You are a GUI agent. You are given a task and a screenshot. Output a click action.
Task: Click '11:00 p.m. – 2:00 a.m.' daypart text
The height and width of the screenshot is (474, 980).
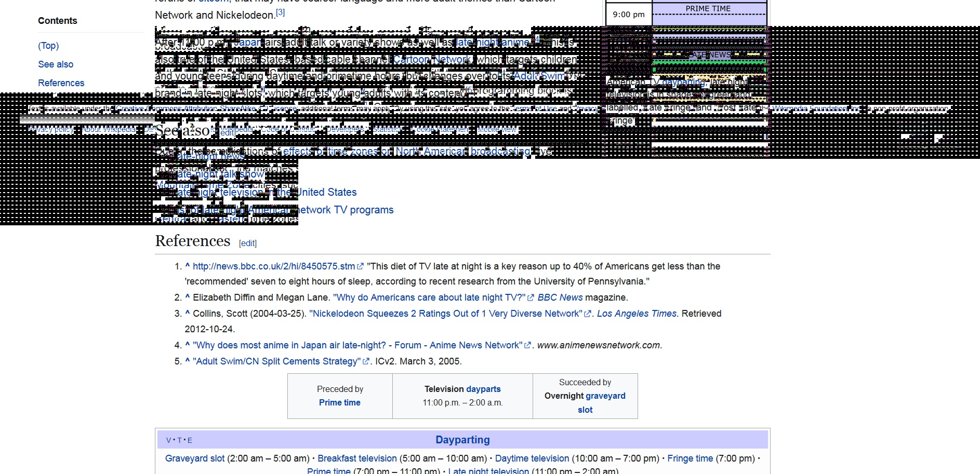[462, 402]
